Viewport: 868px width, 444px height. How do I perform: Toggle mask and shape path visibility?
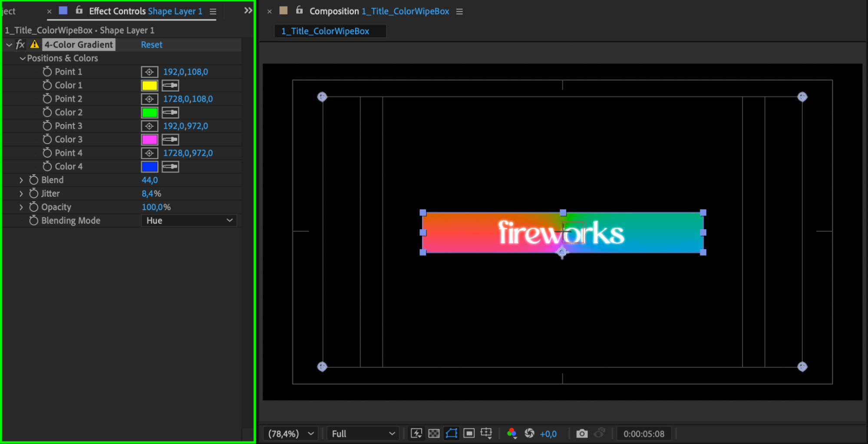(x=452, y=433)
